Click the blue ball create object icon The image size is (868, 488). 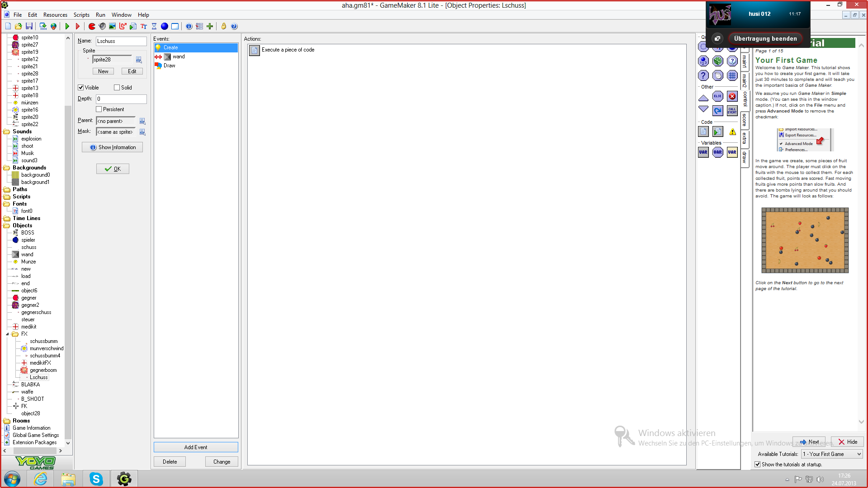tap(165, 27)
